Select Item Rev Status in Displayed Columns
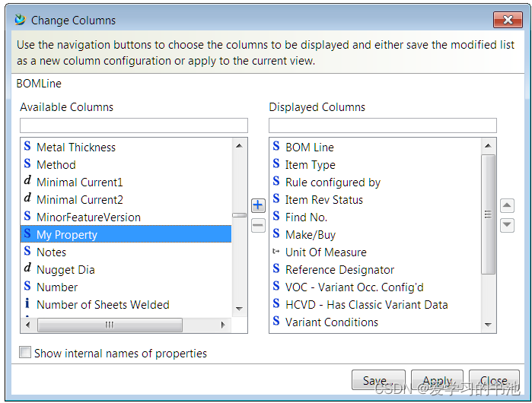 tap(323, 199)
